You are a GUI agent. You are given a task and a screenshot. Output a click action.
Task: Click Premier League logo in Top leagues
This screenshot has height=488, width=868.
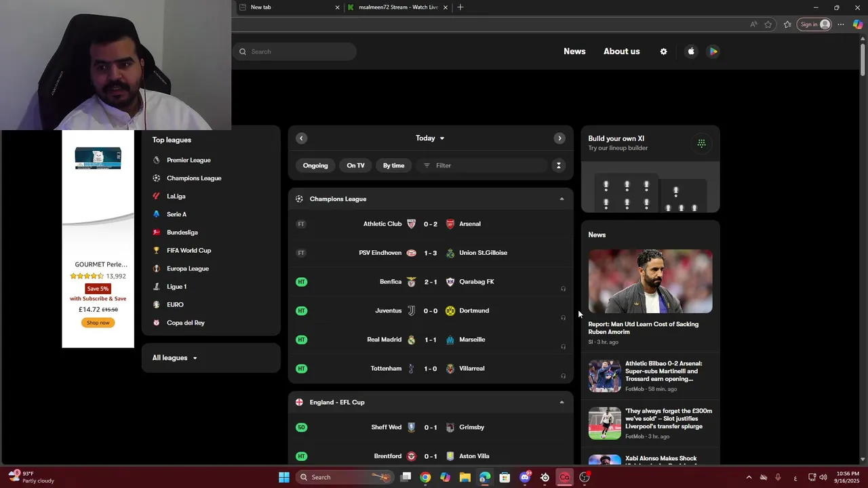pyautogui.click(x=157, y=160)
